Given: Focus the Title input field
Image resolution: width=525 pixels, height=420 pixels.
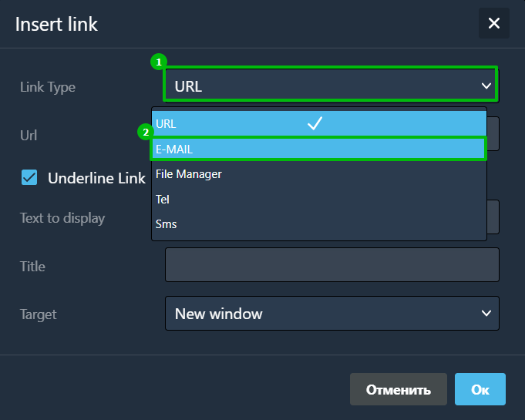Looking at the screenshot, I should point(332,265).
